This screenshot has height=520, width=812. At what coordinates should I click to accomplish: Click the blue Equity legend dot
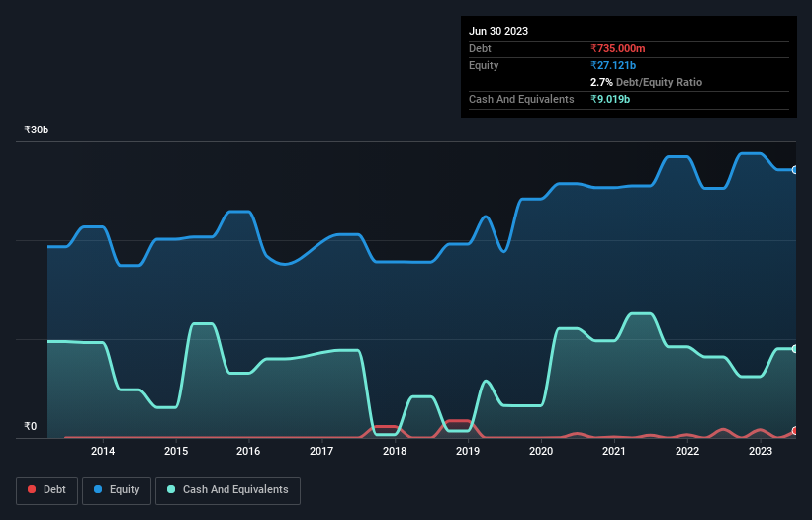point(98,489)
